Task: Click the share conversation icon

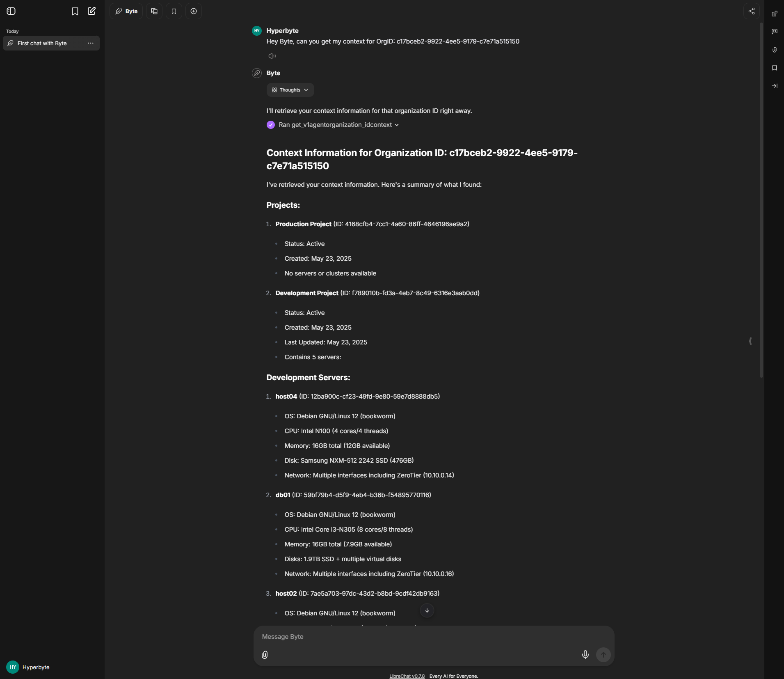Action: point(751,11)
